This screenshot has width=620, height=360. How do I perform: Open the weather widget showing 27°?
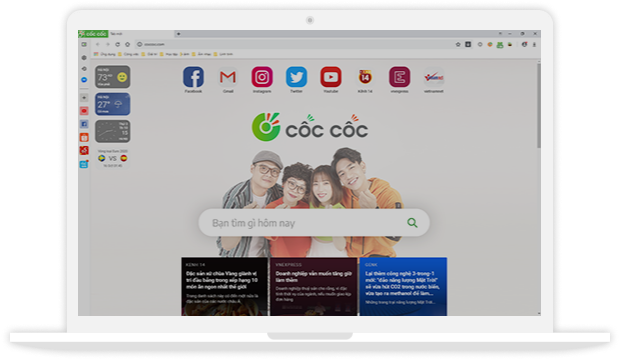point(113,104)
